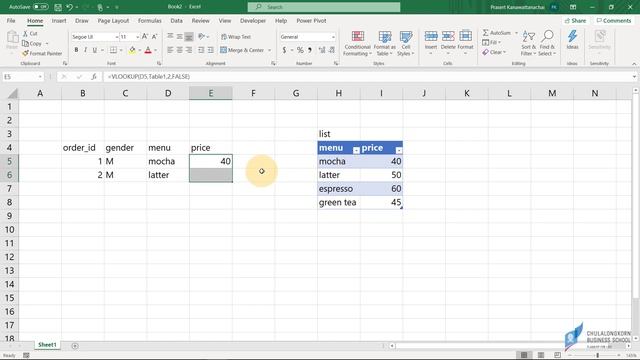The image size is (640, 360).
Task: Click in the formula bar
Action: tap(367, 77)
